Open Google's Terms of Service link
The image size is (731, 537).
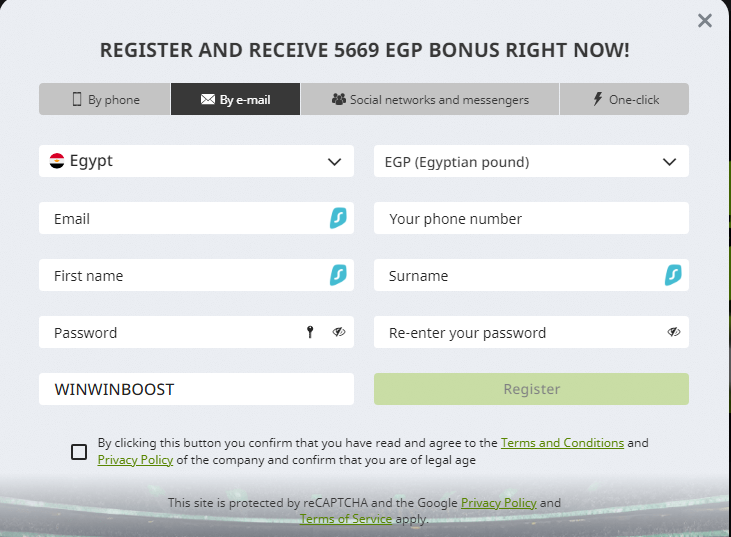click(x=346, y=520)
